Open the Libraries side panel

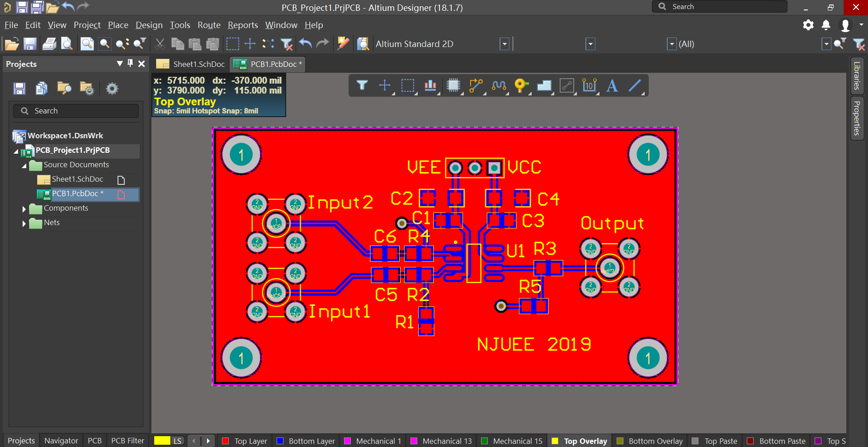857,75
